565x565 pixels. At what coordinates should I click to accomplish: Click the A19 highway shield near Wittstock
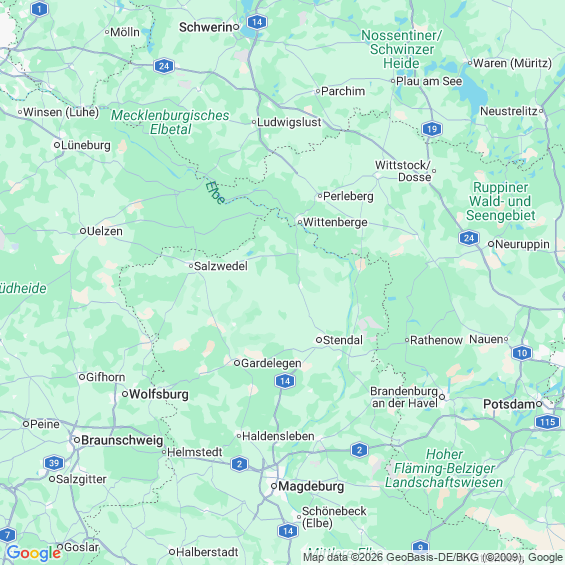432,129
